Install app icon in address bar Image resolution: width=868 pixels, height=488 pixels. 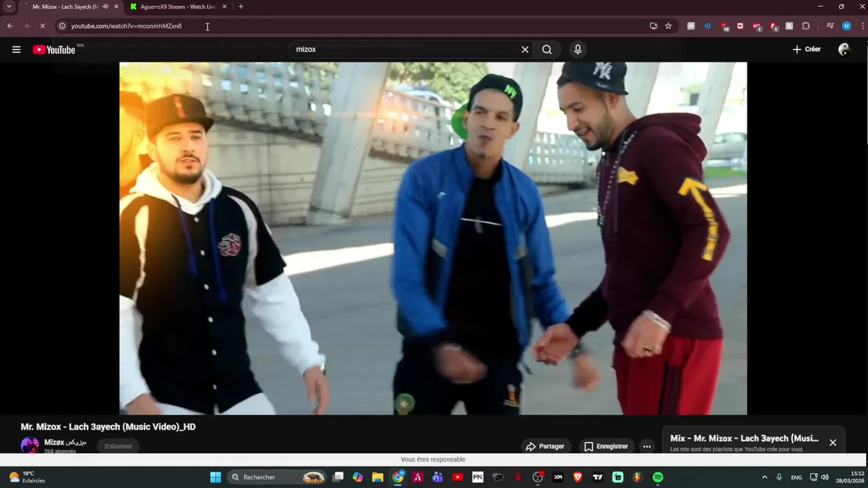point(654,26)
